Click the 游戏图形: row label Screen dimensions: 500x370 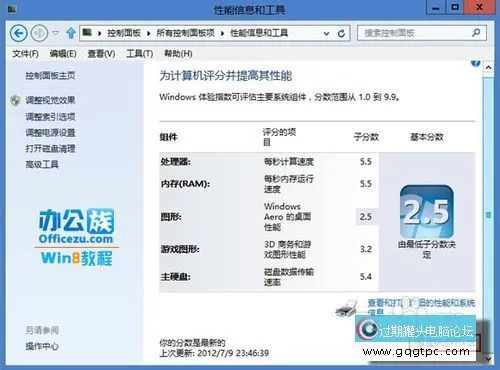180,249
